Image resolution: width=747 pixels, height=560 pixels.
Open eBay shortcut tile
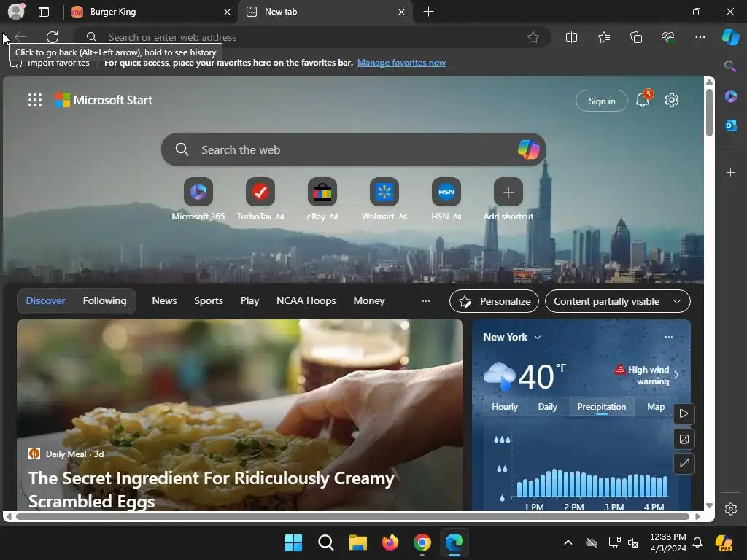click(322, 192)
